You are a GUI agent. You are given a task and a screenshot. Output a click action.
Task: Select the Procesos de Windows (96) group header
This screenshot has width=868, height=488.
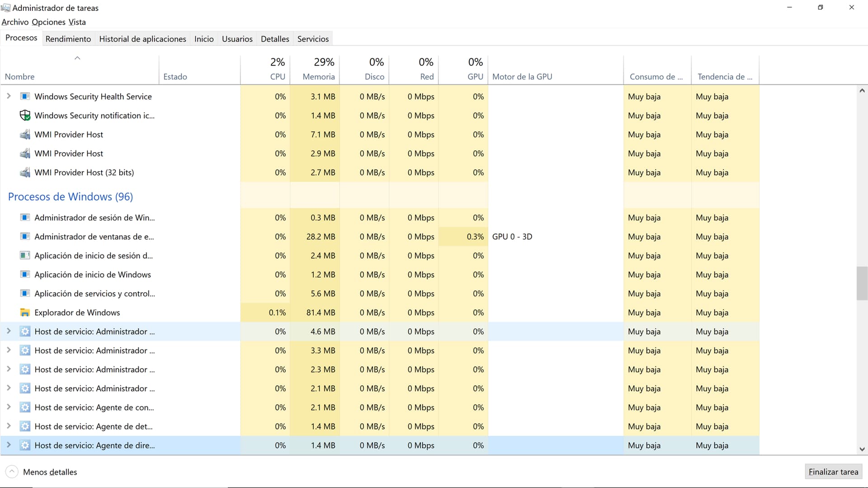71,197
